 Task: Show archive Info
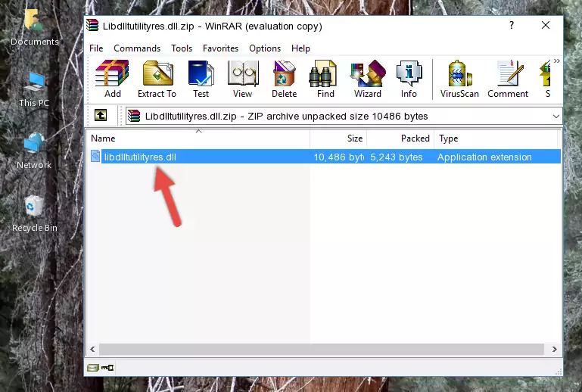click(x=409, y=79)
